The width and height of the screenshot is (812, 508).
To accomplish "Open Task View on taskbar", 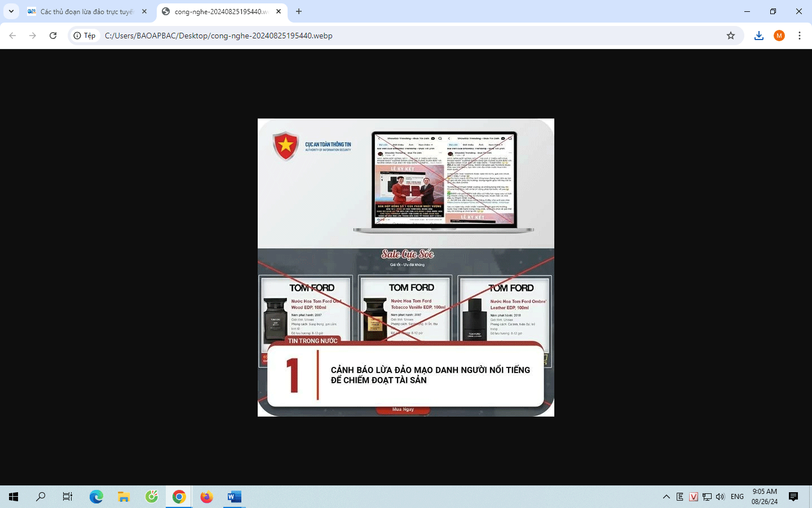I will pyautogui.click(x=68, y=497).
